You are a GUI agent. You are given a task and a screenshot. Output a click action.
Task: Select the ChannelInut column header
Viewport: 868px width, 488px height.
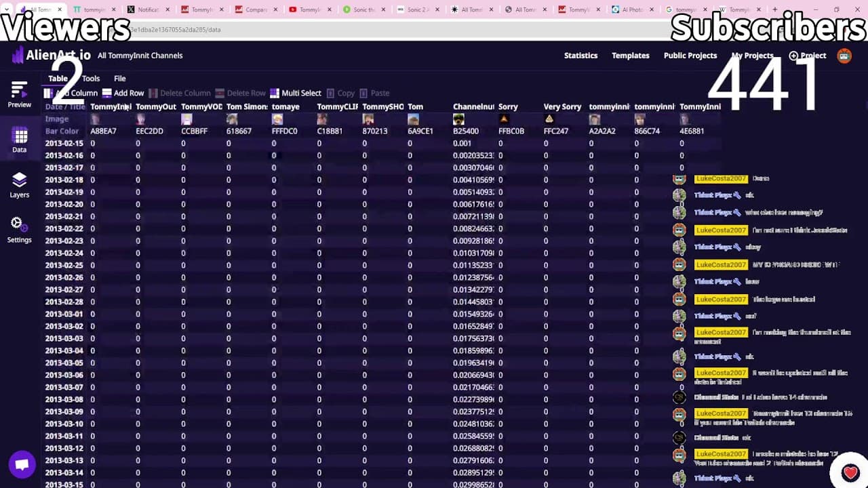pyautogui.click(x=474, y=107)
